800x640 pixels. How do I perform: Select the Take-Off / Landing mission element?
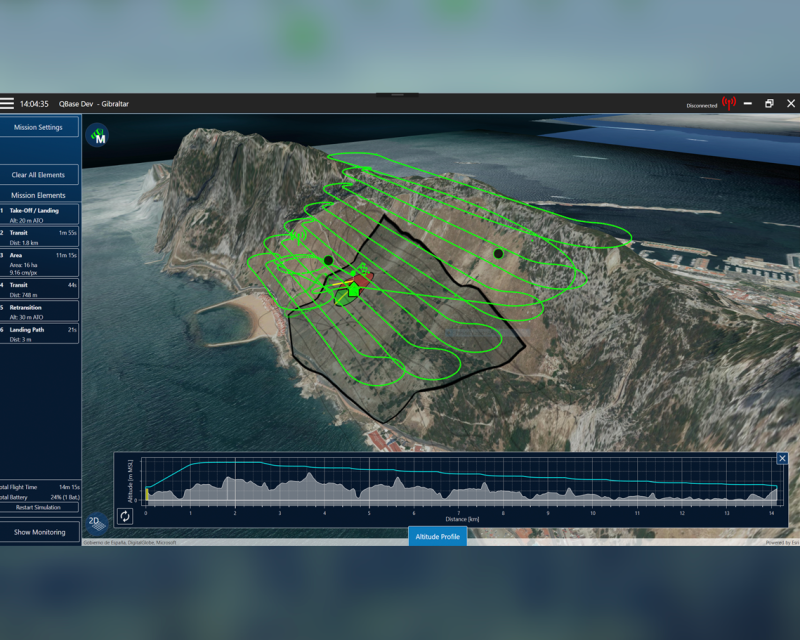(39, 215)
